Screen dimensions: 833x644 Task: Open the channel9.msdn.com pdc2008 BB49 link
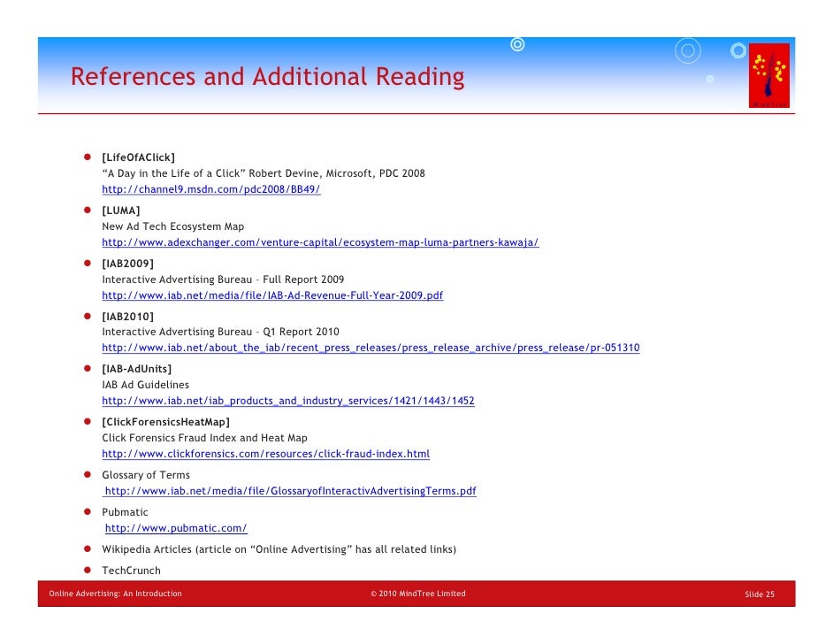(211, 189)
